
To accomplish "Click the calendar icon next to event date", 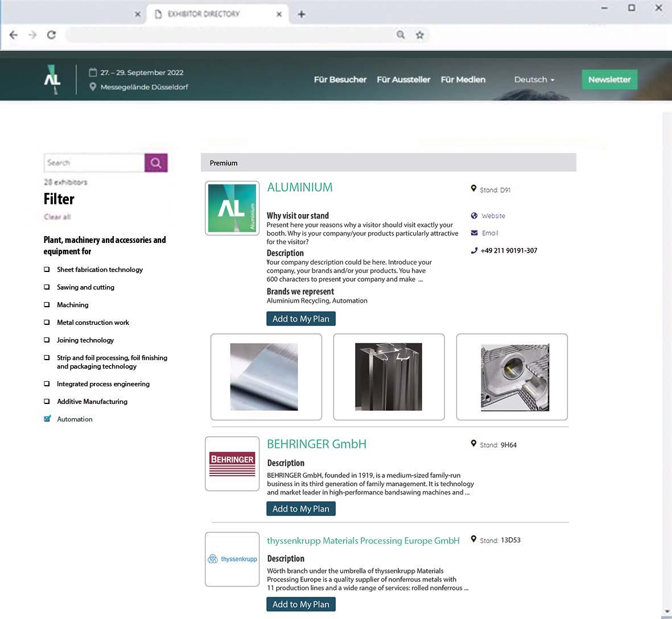I will click(93, 72).
